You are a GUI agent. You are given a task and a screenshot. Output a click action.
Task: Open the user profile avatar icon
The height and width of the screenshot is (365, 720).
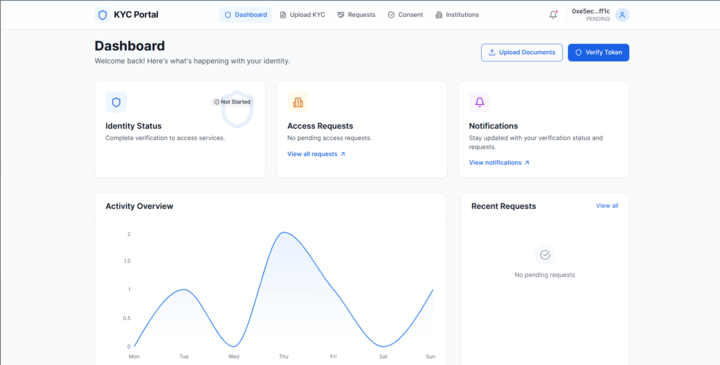point(622,15)
